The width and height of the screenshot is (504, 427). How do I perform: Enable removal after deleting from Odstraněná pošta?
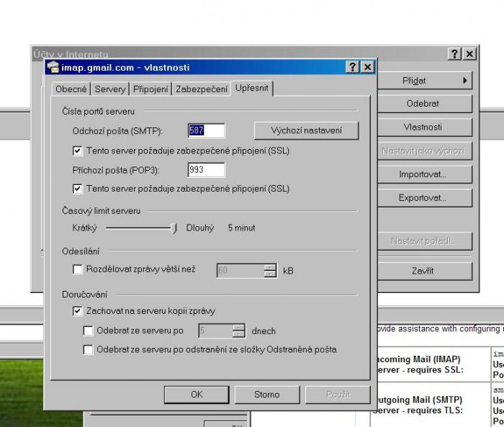88,350
